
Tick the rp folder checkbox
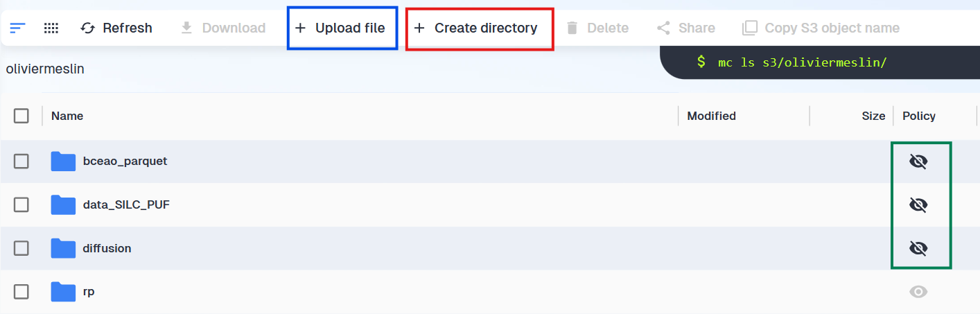(x=21, y=292)
